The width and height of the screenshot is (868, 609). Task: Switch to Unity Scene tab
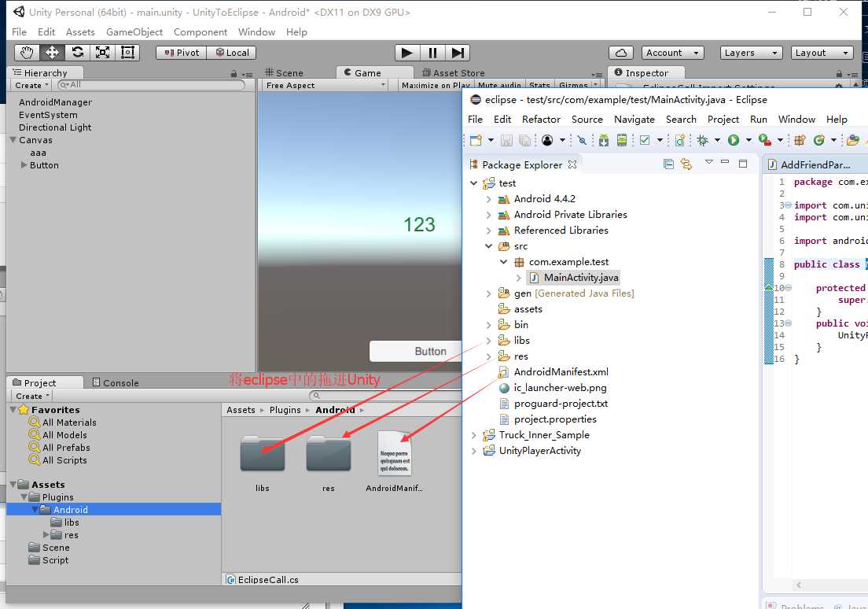point(283,73)
